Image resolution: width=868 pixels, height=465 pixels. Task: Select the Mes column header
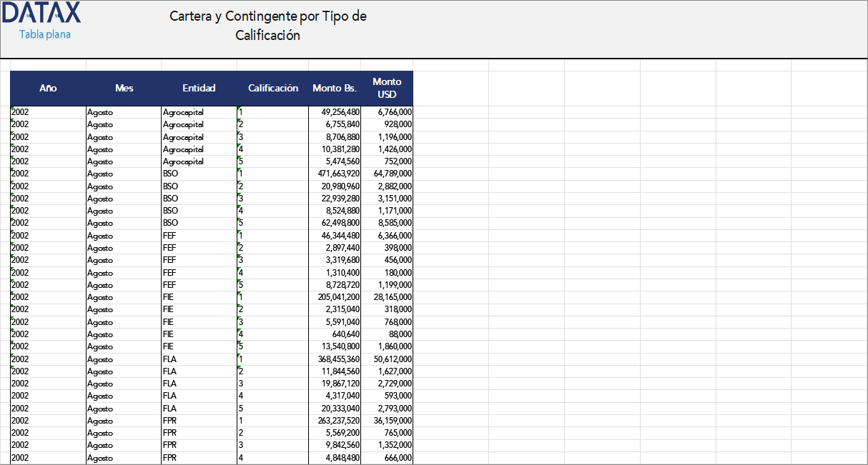(124, 89)
